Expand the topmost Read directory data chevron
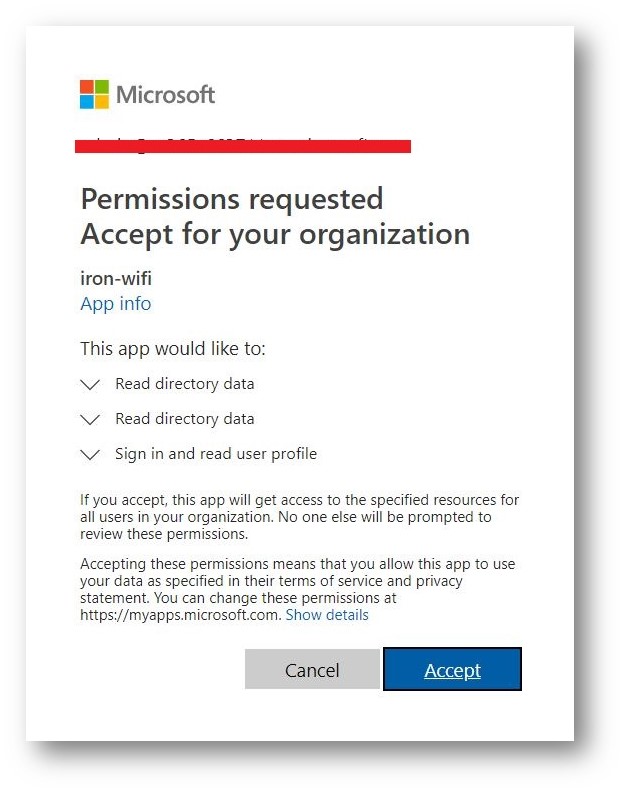This screenshot has height=793, width=626. pos(90,385)
